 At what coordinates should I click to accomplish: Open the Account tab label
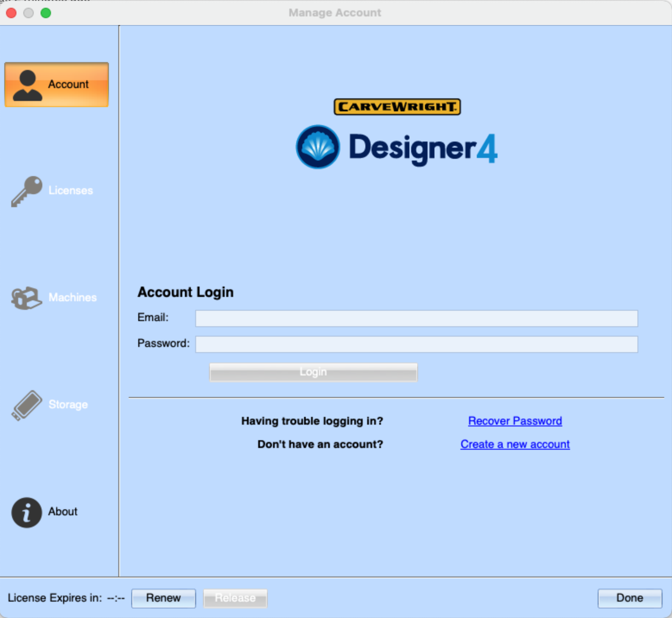tap(68, 84)
